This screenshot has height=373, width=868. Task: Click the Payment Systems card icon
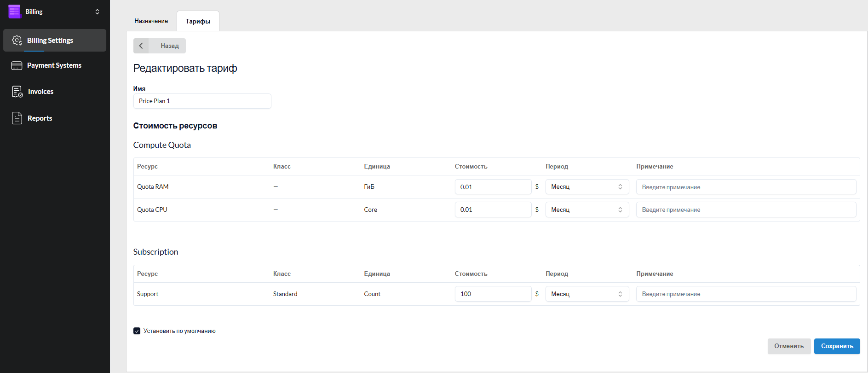17,65
